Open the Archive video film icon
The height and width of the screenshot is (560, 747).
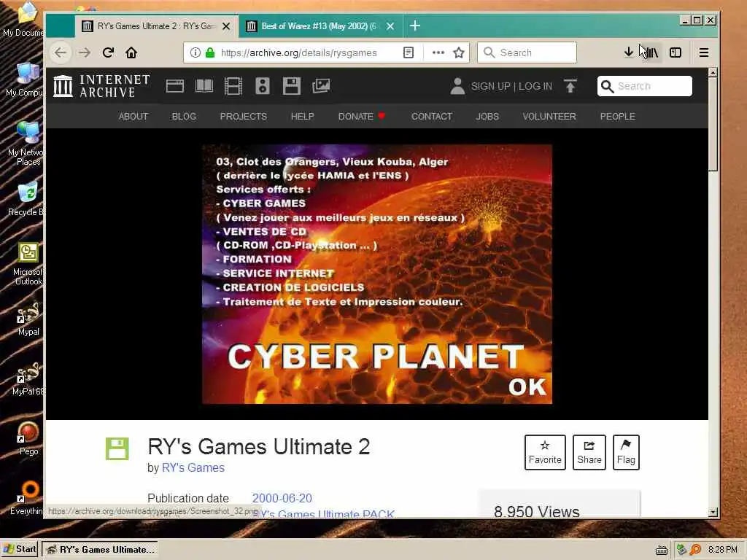click(233, 86)
